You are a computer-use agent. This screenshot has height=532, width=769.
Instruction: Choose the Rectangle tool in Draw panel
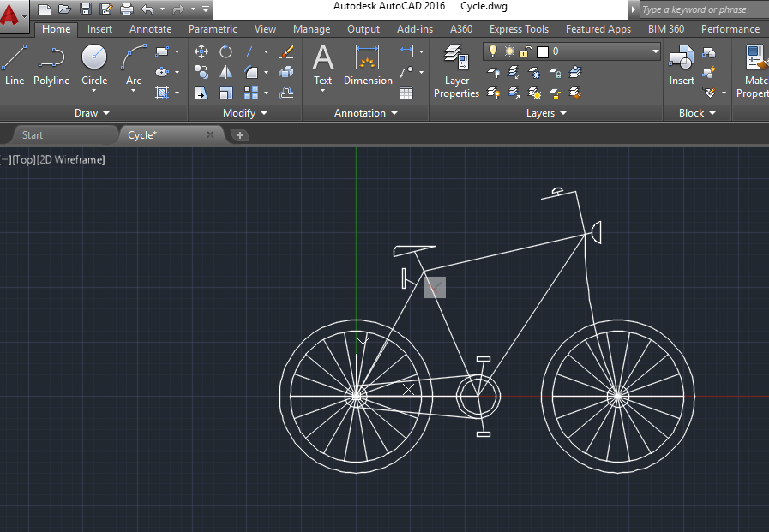162,51
